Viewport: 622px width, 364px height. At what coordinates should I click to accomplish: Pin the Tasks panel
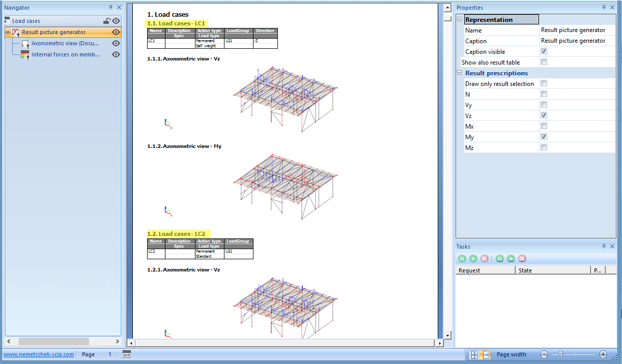pyautogui.click(x=604, y=247)
